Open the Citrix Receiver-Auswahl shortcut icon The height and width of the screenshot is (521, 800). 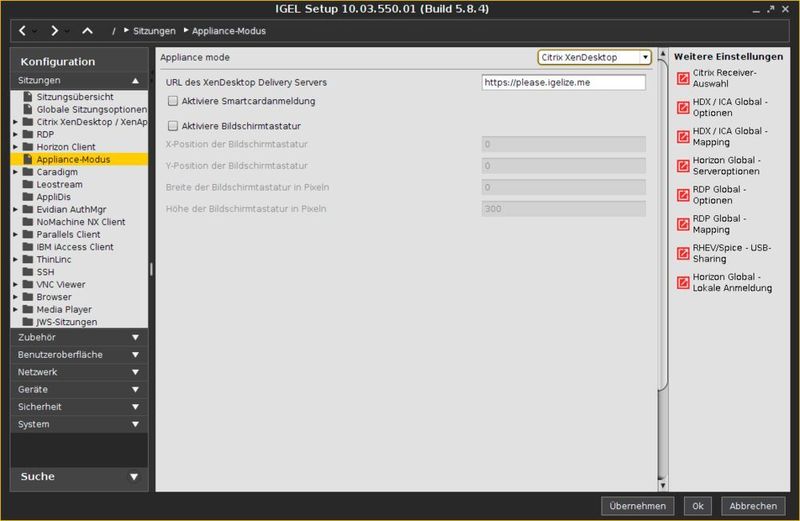[683, 79]
